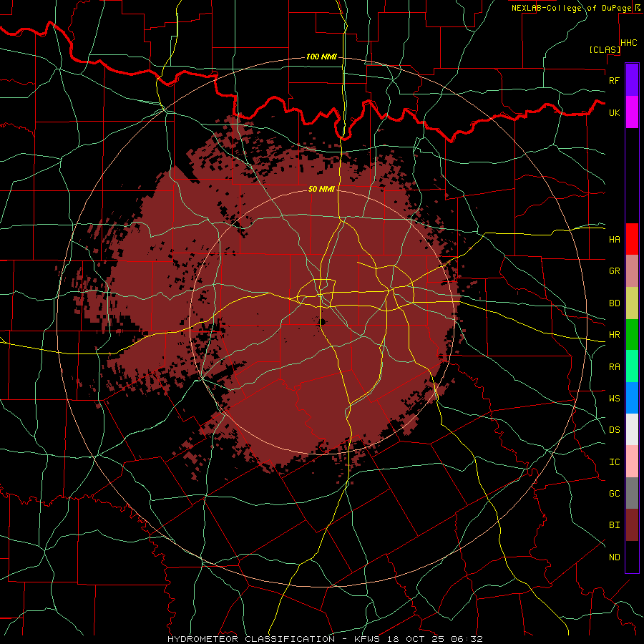Click the GR legend label
The image size is (644, 644).
click(x=615, y=271)
